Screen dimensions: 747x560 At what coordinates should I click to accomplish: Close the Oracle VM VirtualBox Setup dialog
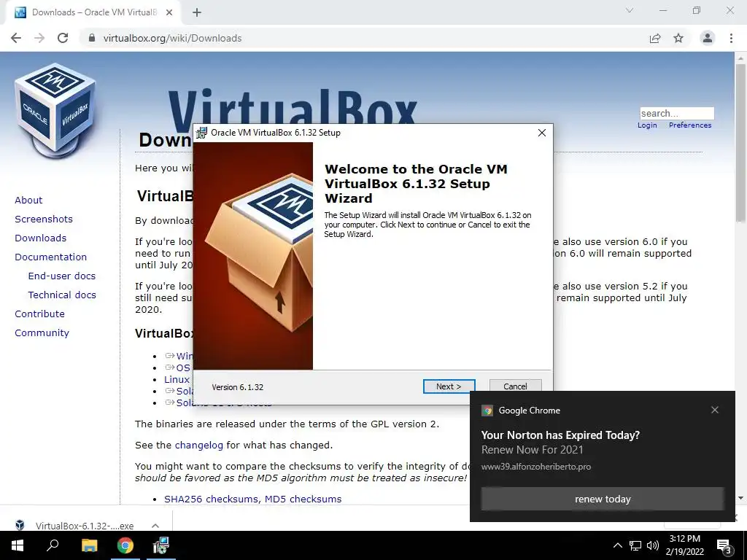(x=542, y=133)
